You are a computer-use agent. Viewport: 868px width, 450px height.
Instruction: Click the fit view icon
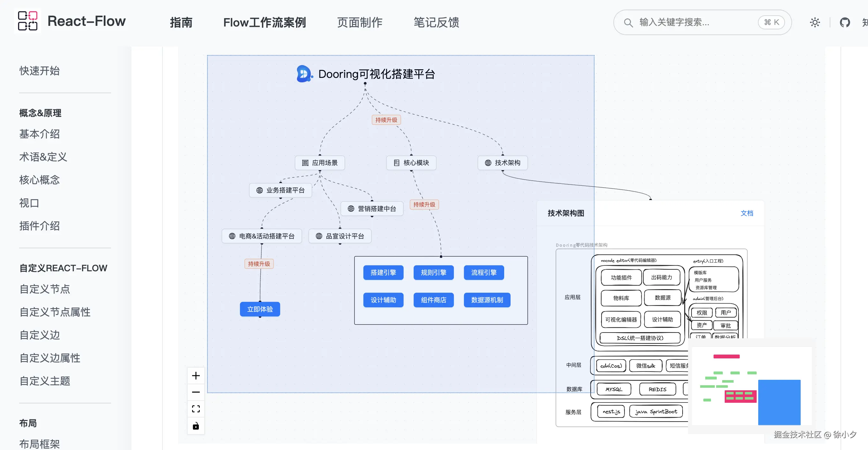pyautogui.click(x=196, y=409)
